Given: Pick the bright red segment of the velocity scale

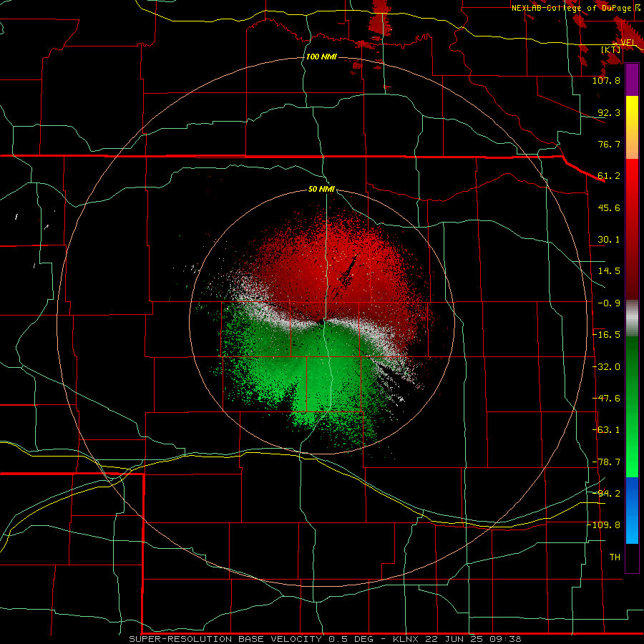Looking at the screenshot, I should coord(632,176).
